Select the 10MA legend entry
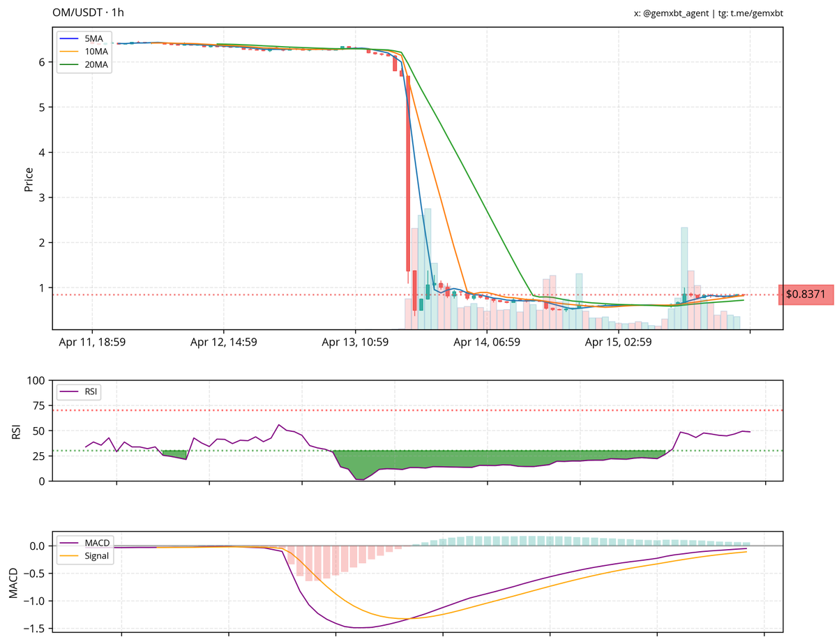This screenshot has height=644, width=837. coord(84,52)
